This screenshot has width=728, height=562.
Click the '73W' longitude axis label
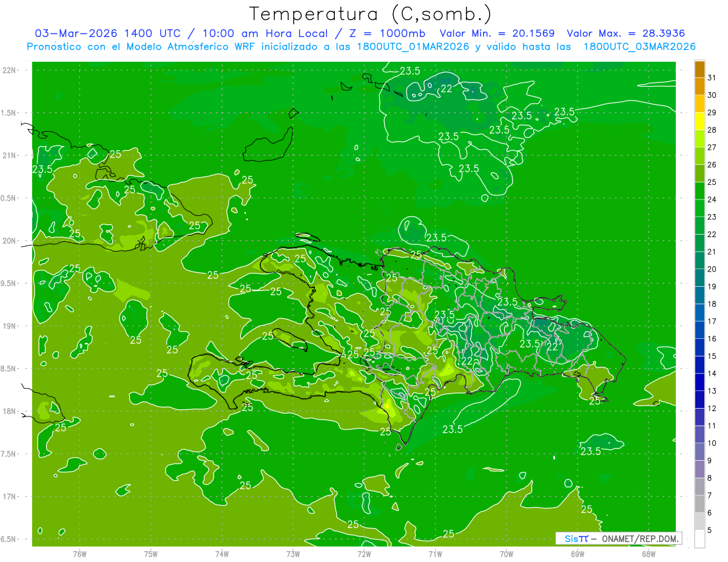293,554
